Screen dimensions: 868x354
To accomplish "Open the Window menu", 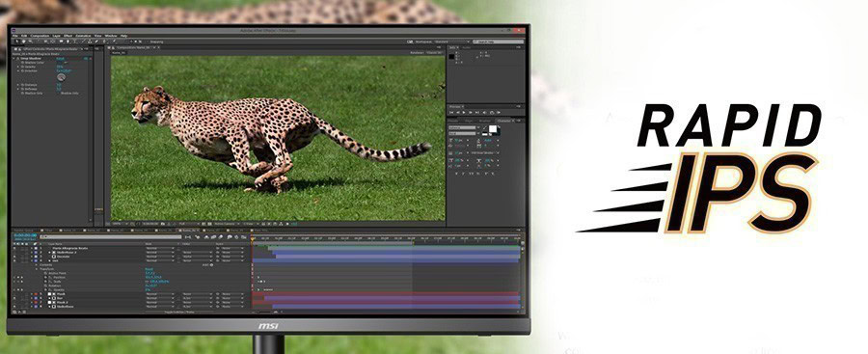I will 111,36.
